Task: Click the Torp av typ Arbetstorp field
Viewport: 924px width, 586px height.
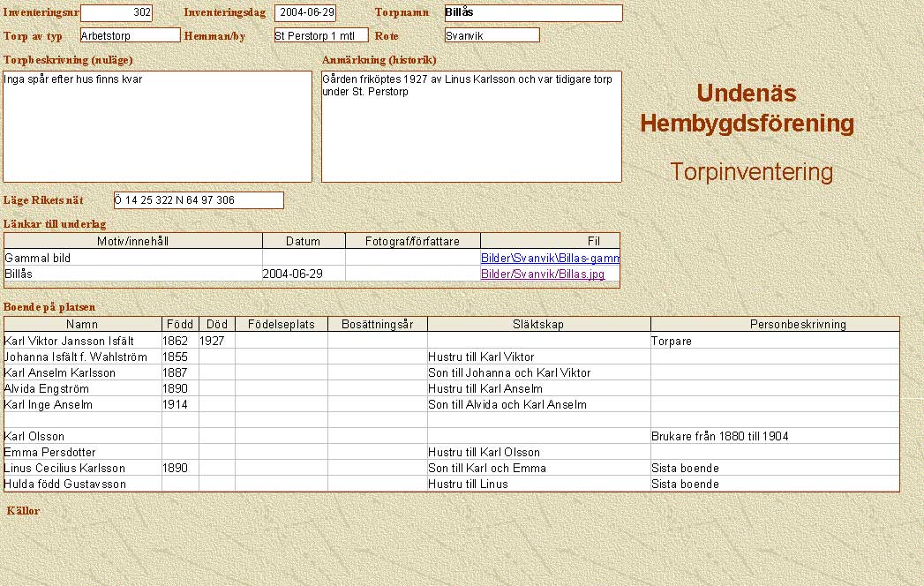Action: (130, 35)
